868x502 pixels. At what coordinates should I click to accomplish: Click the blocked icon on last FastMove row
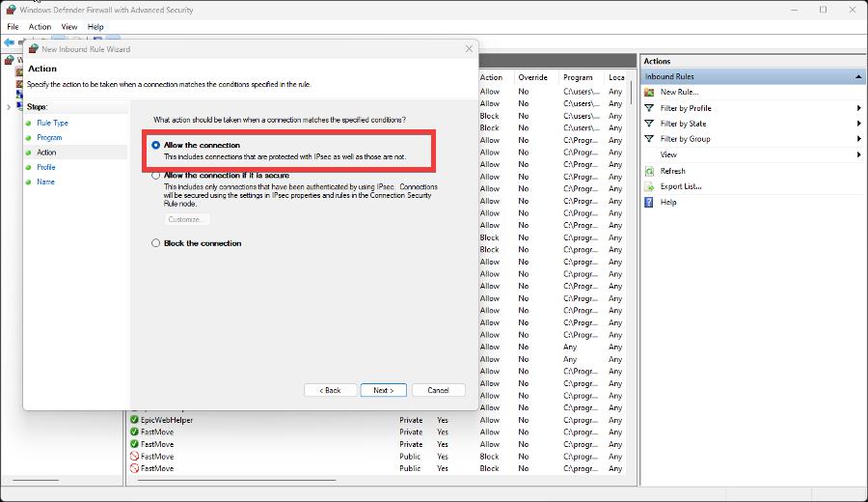click(134, 468)
